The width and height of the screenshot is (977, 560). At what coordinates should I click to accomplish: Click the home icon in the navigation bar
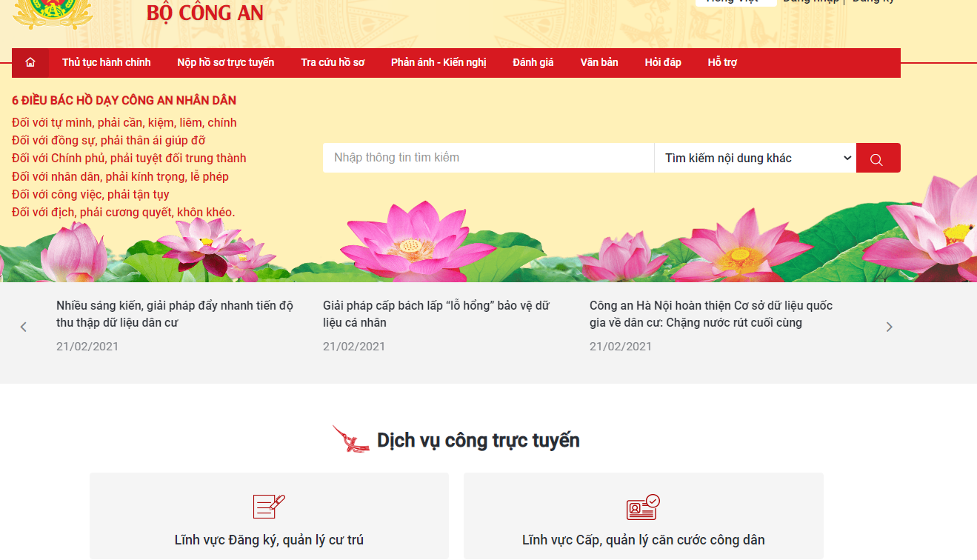click(x=30, y=62)
